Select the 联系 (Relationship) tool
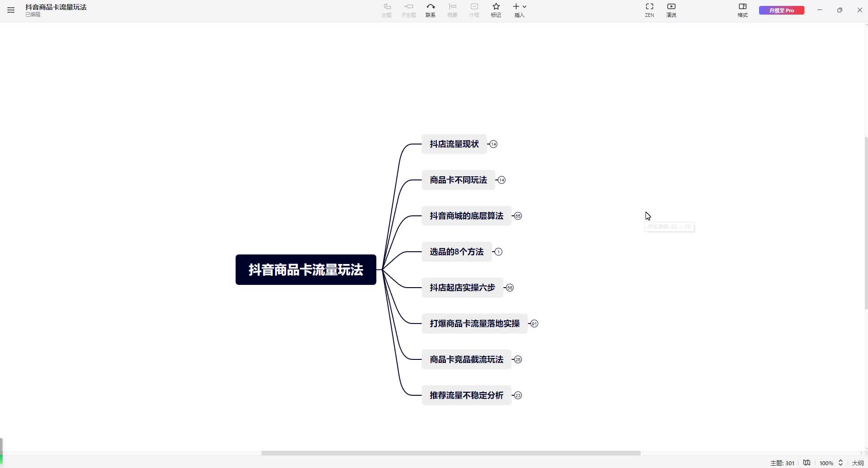This screenshot has height=468, width=868. (x=430, y=10)
